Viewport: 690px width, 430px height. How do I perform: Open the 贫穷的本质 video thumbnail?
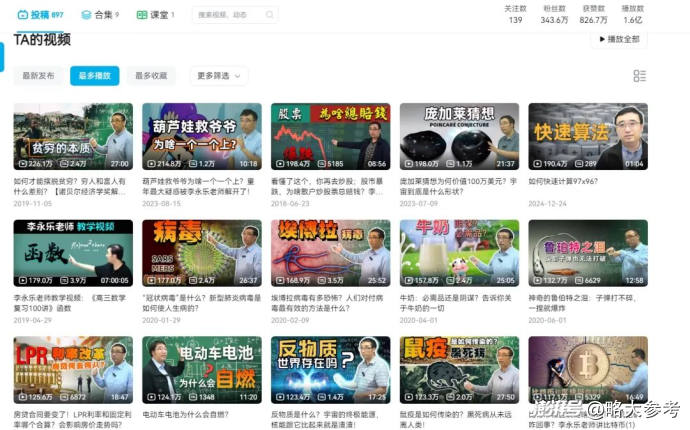coord(73,136)
